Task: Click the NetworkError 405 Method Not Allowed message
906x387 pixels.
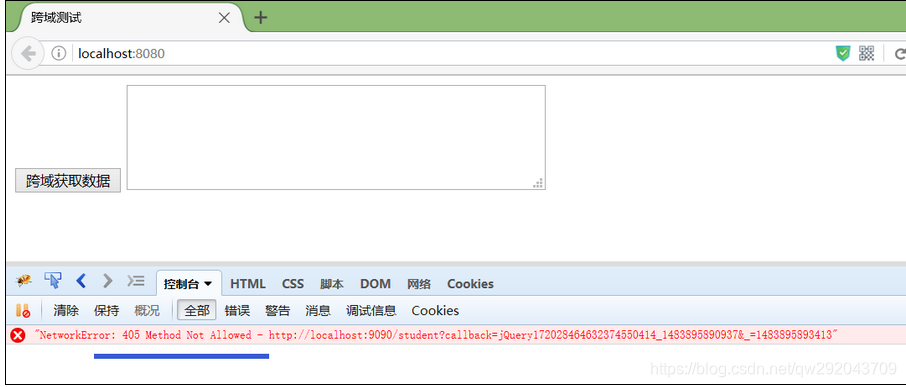Action: tap(436, 335)
